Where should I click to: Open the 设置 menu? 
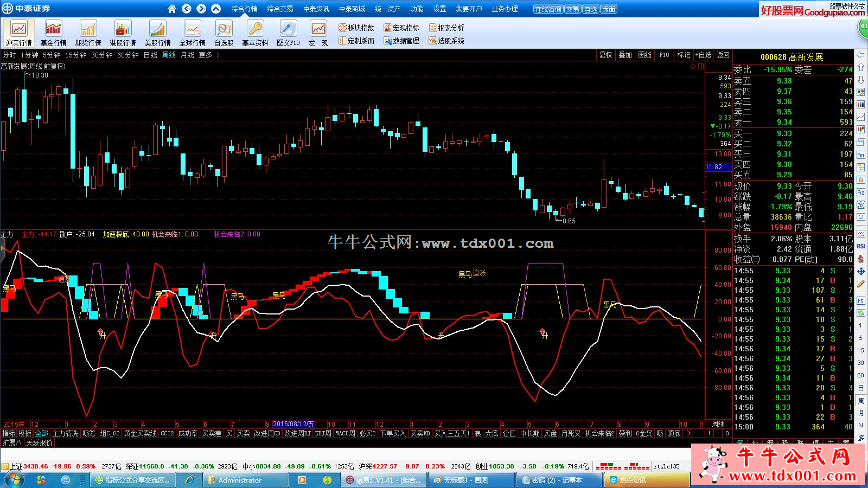coord(439,9)
